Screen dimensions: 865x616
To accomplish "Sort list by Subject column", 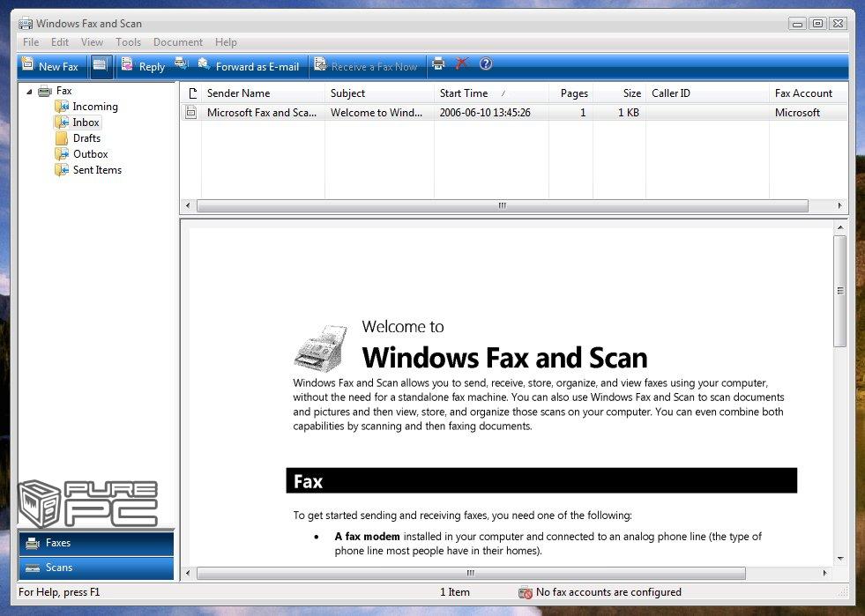I will [379, 93].
